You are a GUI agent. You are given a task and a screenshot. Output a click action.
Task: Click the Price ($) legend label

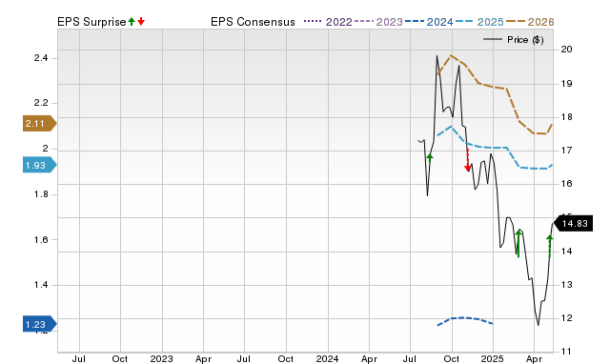pyautogui.click(x=525, y=40)
